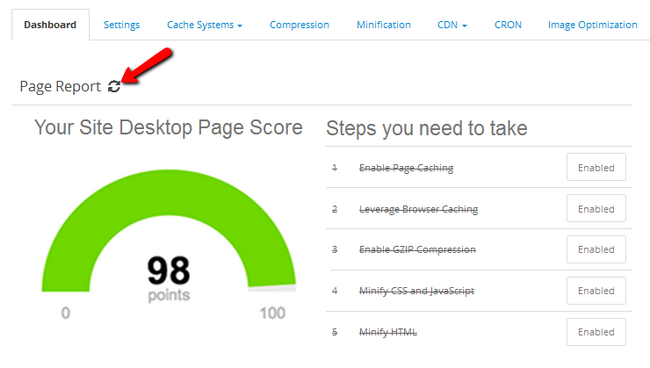Open the Dashboard tab
Screen dimensions: 650x368
coord(50,25)
